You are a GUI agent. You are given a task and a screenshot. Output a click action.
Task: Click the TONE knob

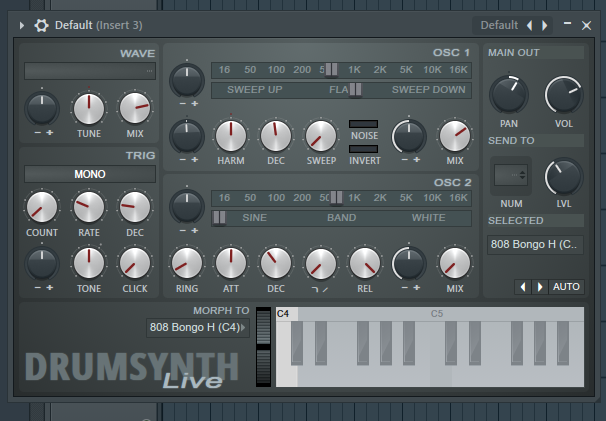pos(89,263)
